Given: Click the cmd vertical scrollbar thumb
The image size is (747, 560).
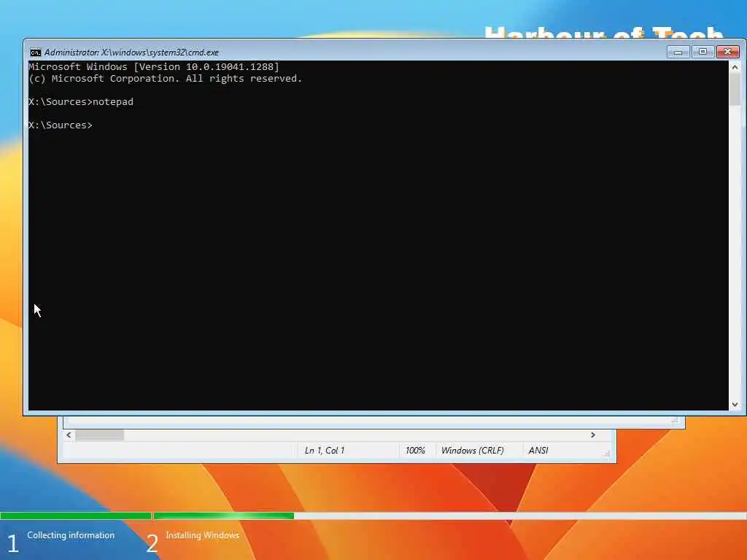Looking at the screenshot, I should [735, 90].
